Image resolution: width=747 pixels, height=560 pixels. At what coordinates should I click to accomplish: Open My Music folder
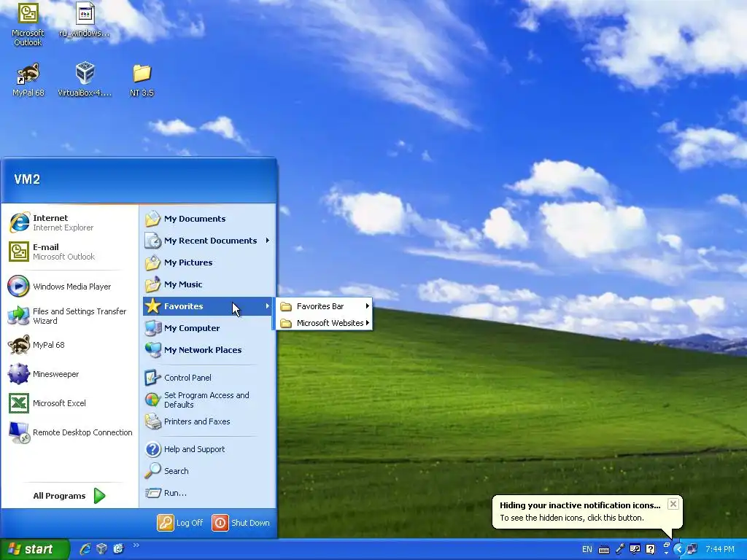pos(208,284)
